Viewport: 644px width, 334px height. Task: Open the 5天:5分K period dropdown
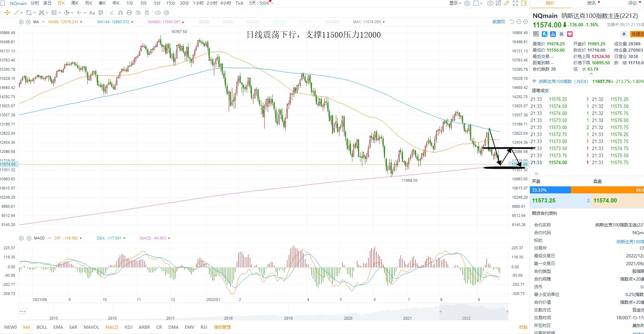click(x=261, y=3)
